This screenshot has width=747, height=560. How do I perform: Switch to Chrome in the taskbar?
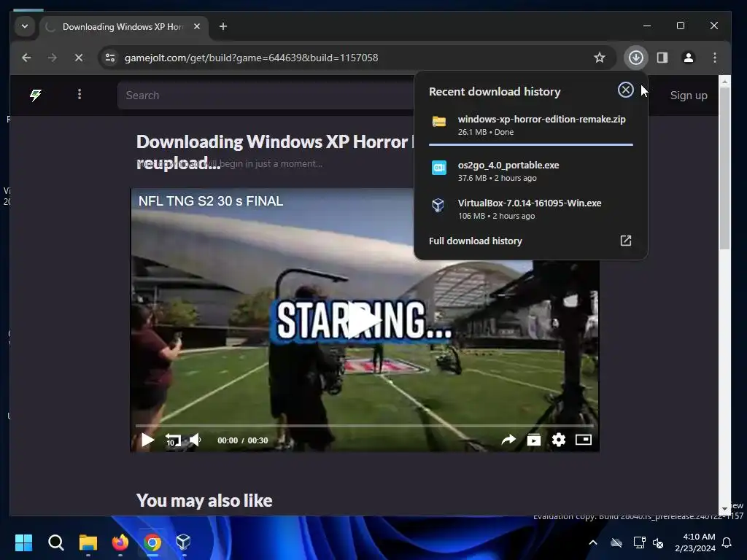click(x=152, y=542)
